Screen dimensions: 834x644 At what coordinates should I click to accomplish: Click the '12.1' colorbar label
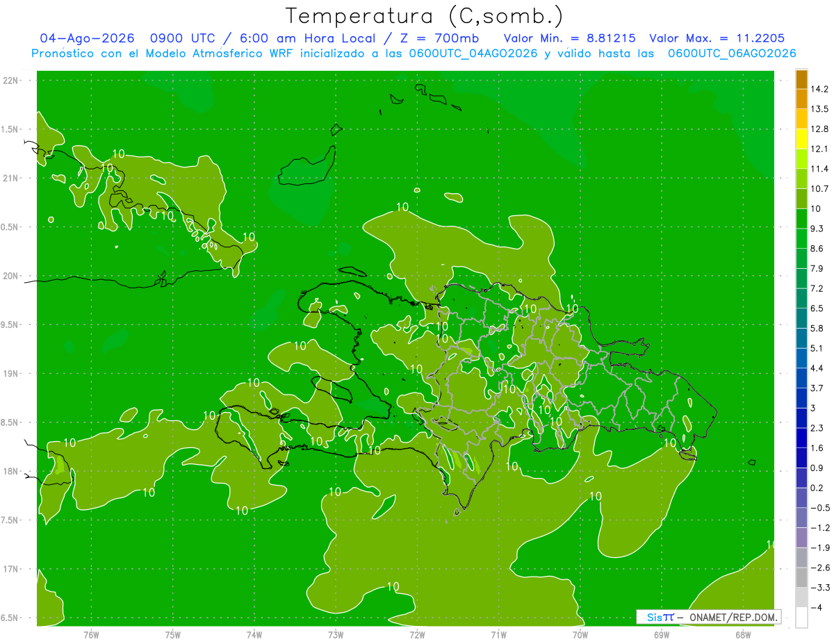(820, 149)
